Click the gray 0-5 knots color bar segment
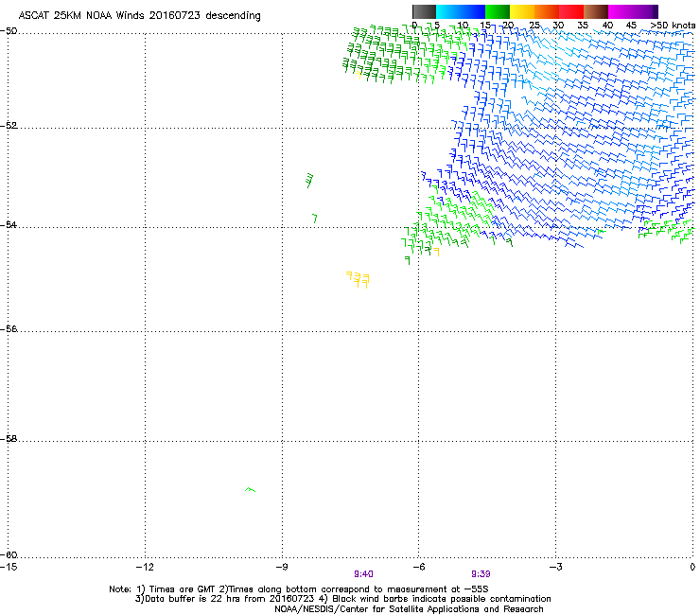 pyautogui.click(x=424, y=11)
